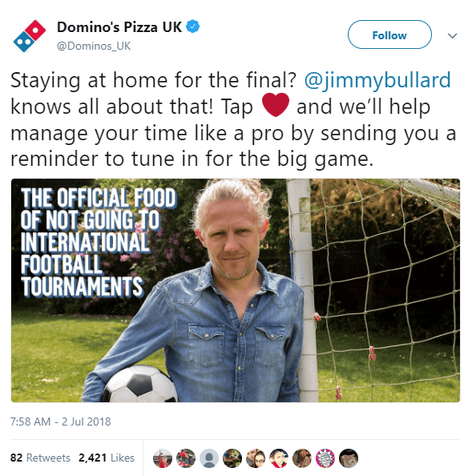Follow Domino's Pizza UK
The width and height of the screenshot is (472, 476).
(x=389, y=34)
